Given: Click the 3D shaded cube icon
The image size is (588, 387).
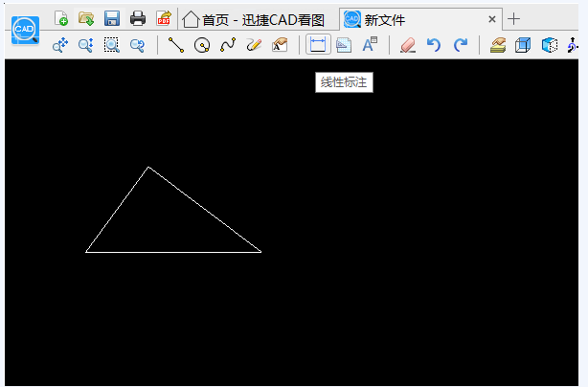Looking at the screenshot, I should (x=550, y=45).
